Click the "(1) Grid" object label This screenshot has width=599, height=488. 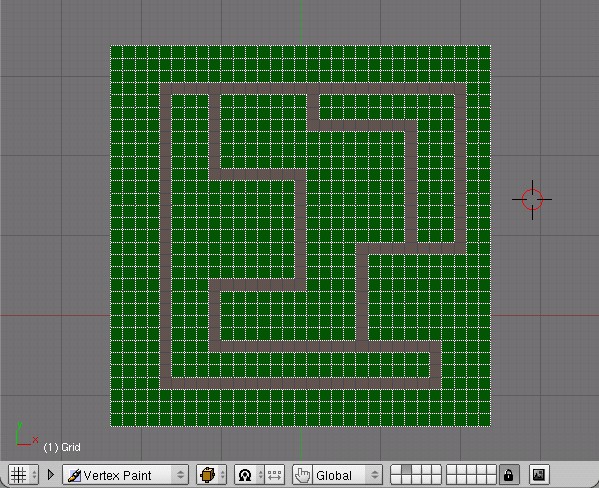point(62,447)
